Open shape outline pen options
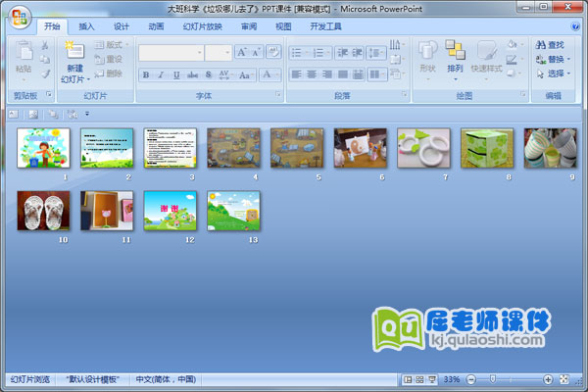This screenshot has width=588, height=392. pyautogui.click(x=514, y=59)
